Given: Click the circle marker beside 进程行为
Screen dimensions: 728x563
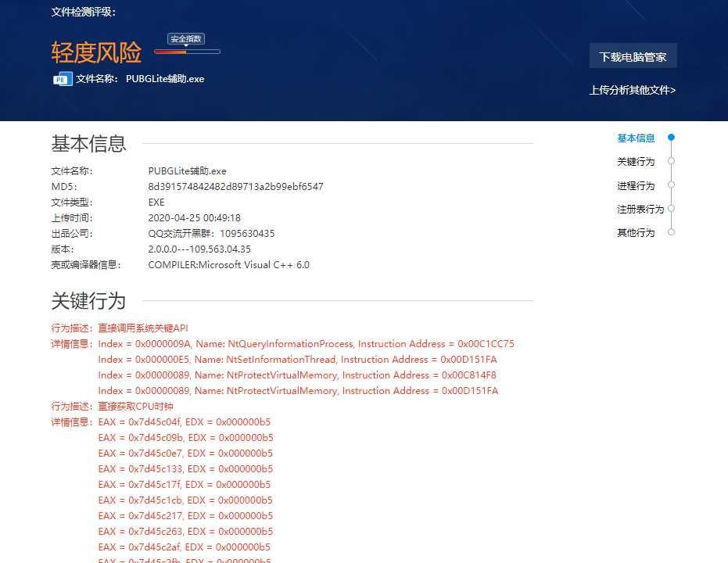Looking at the screenshot, I should click(671, 185).
